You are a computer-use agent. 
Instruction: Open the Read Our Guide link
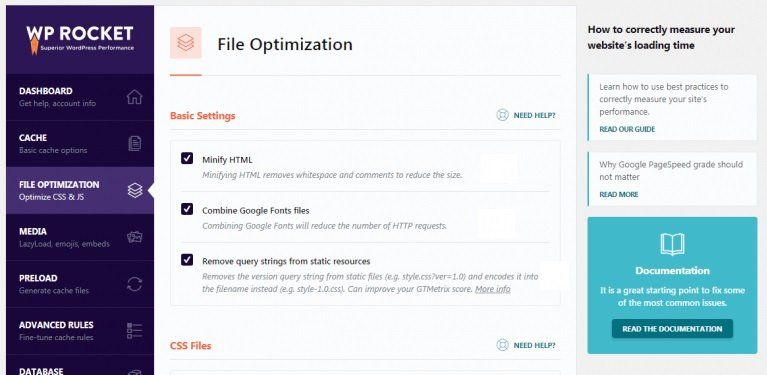(627, 129)
